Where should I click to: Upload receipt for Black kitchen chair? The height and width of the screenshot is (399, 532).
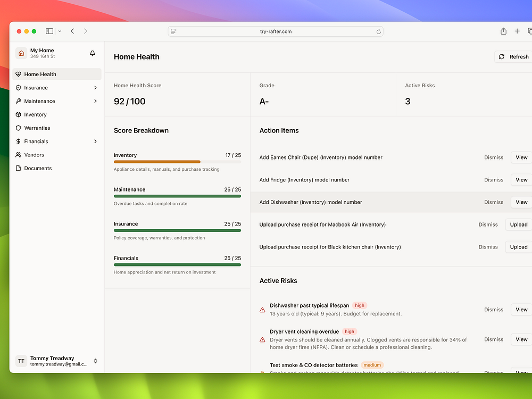[x=519, y=247]
